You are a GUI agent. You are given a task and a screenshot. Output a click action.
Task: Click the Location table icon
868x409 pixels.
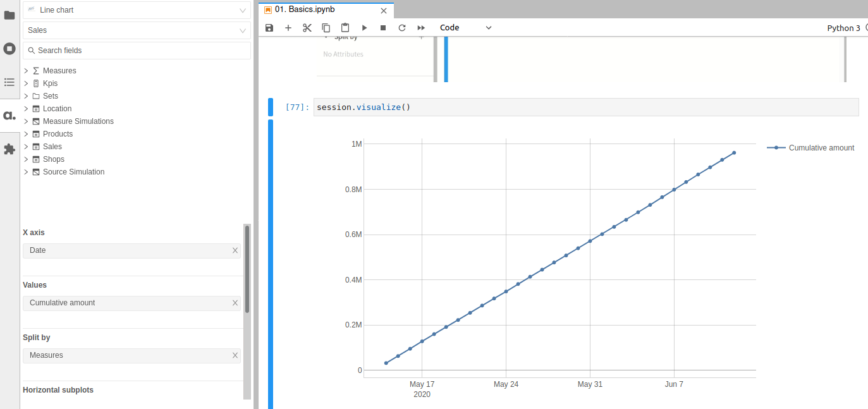36,109
